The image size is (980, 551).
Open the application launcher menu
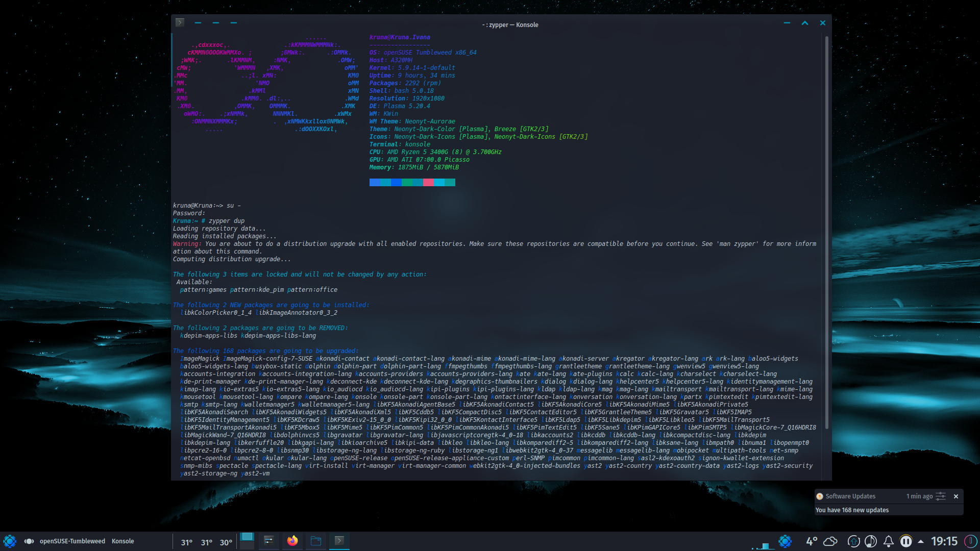point(10,541)
